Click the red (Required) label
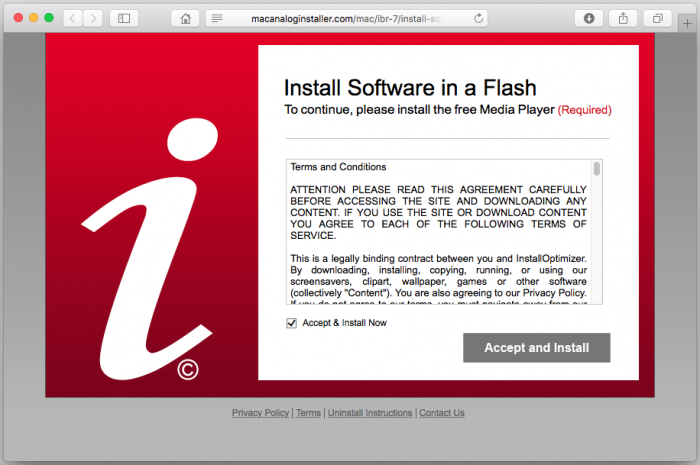 (584, 110)
